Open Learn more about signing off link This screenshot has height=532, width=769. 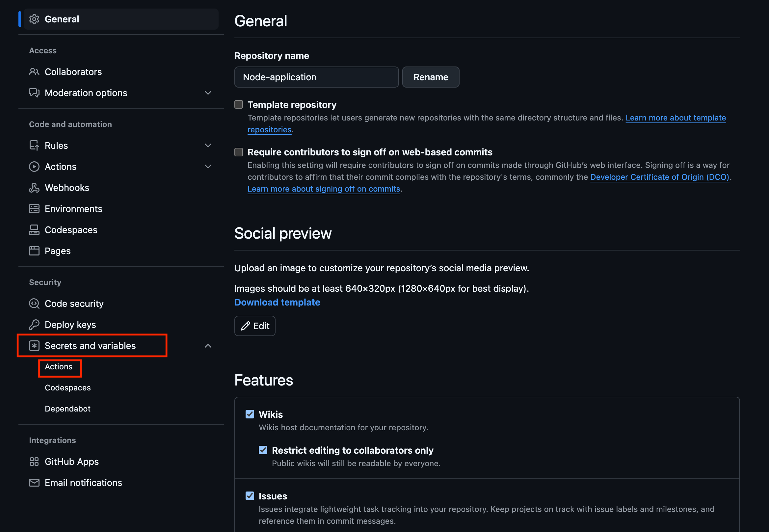tap(324, 189)
